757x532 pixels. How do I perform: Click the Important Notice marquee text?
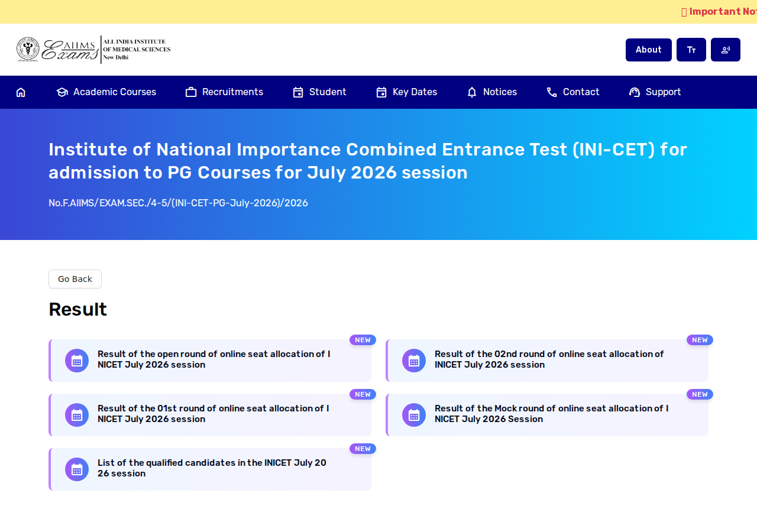click(x=719, y=12)
